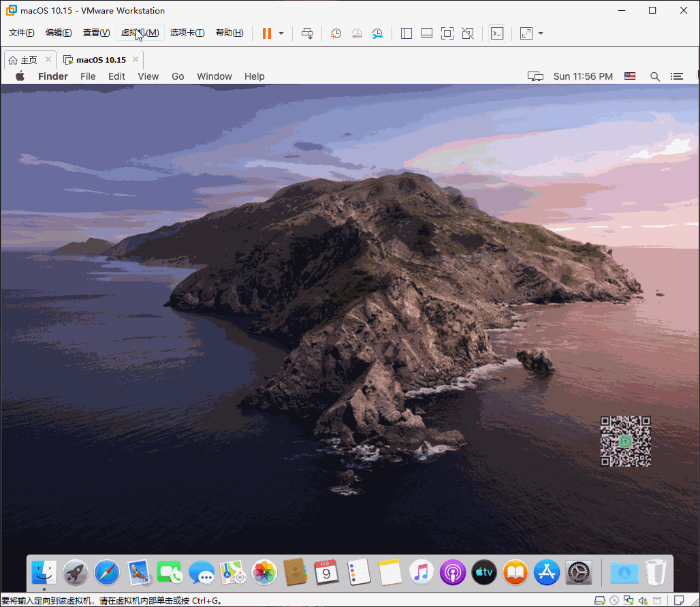The image size is (700, 607).
Task: Switch to the 主页 home tab
Action: point(22,60)
